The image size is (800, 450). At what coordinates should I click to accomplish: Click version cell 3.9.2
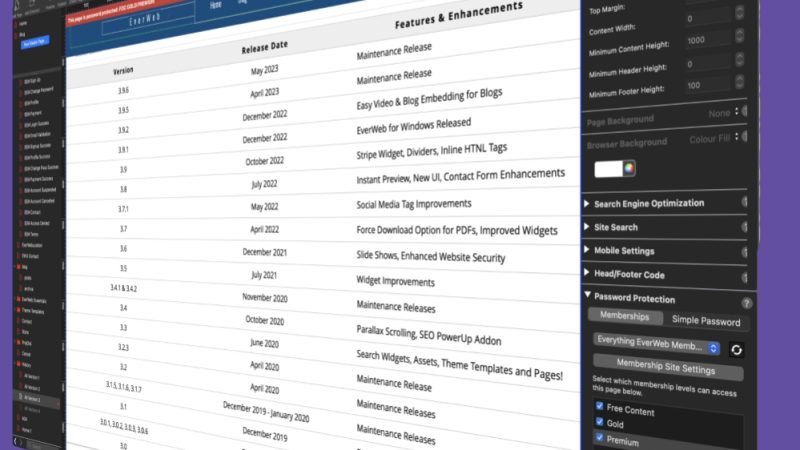click(123, 130)
